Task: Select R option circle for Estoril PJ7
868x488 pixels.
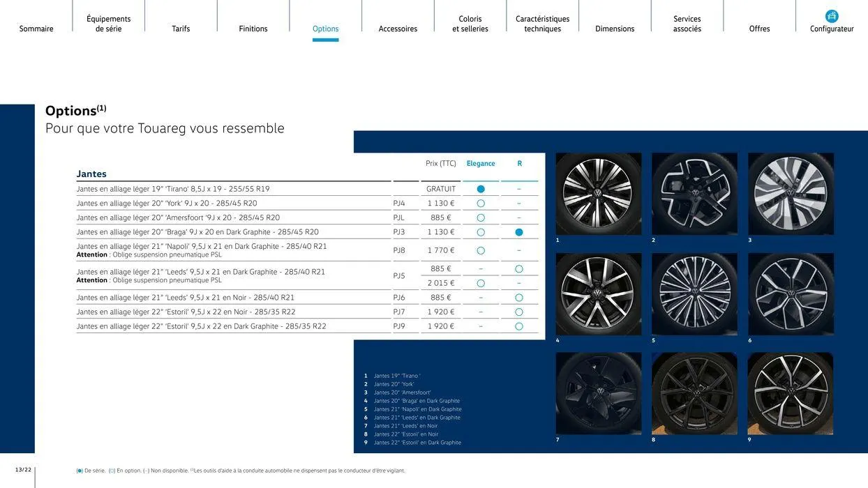Action: pyautogui.click(x=519, y=312)
